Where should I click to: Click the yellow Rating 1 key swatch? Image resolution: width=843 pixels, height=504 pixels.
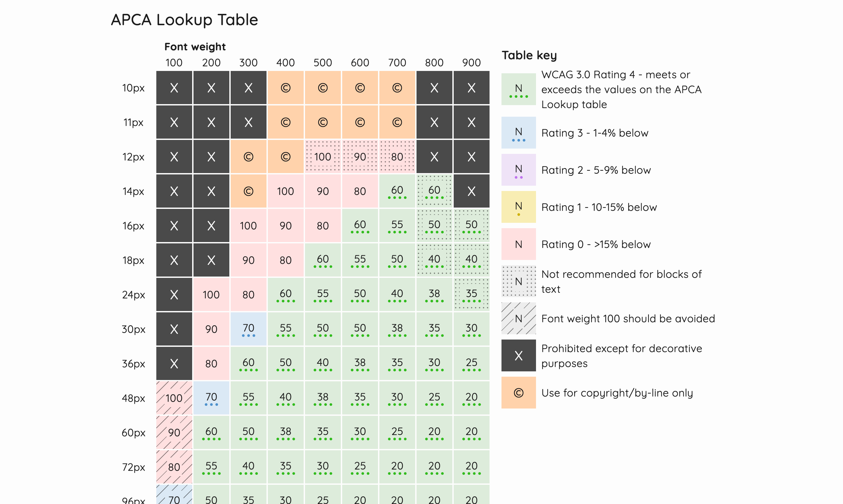point(518,207)
